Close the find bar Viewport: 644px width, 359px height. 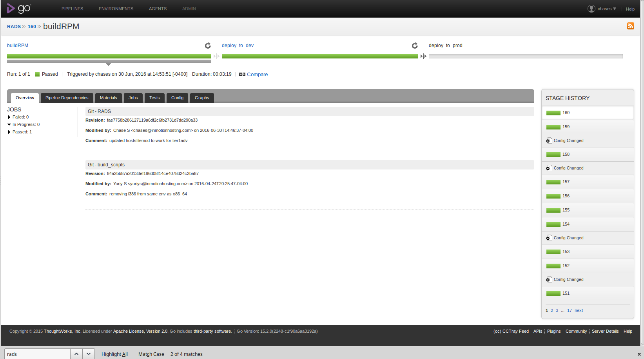pos(639,354)
